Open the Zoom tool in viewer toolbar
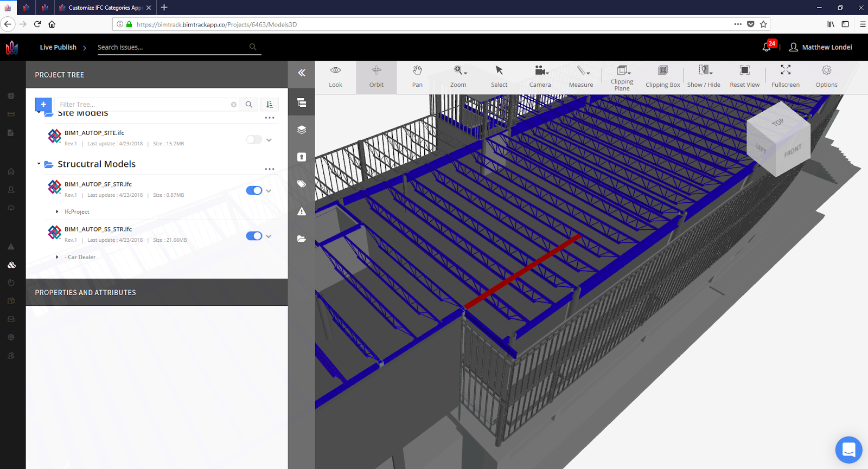Image resolution: width=868 pixels, height=469 pixels. pos(458,77)
